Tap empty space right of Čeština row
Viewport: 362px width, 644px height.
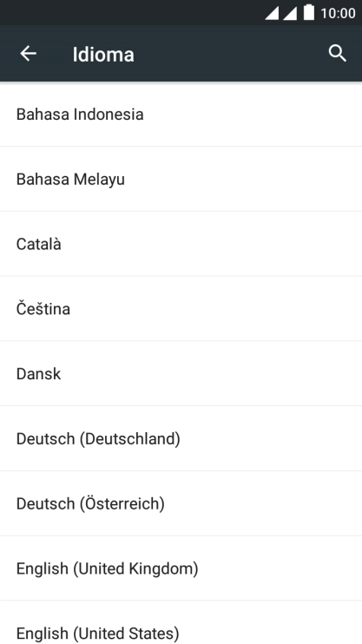[x=215, y=309]
